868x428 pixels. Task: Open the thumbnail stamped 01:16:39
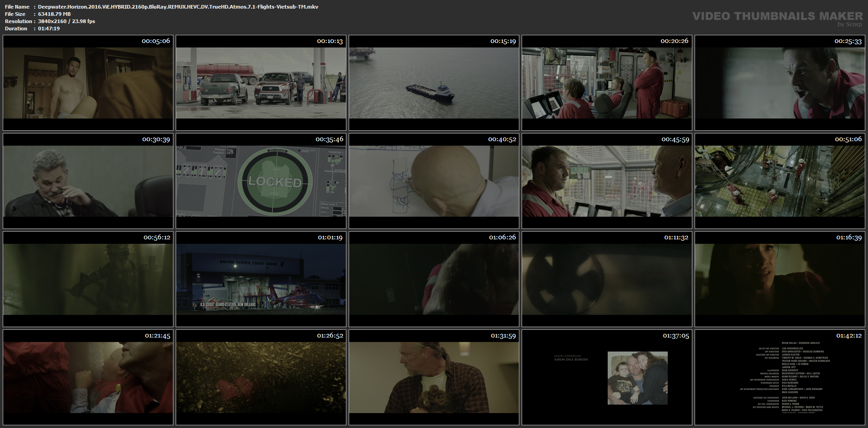(780, 279)
